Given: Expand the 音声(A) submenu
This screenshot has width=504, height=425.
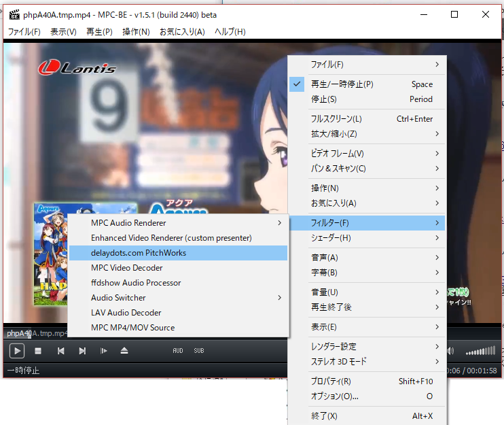Looking at the screenshot, I should coord(367,258).
